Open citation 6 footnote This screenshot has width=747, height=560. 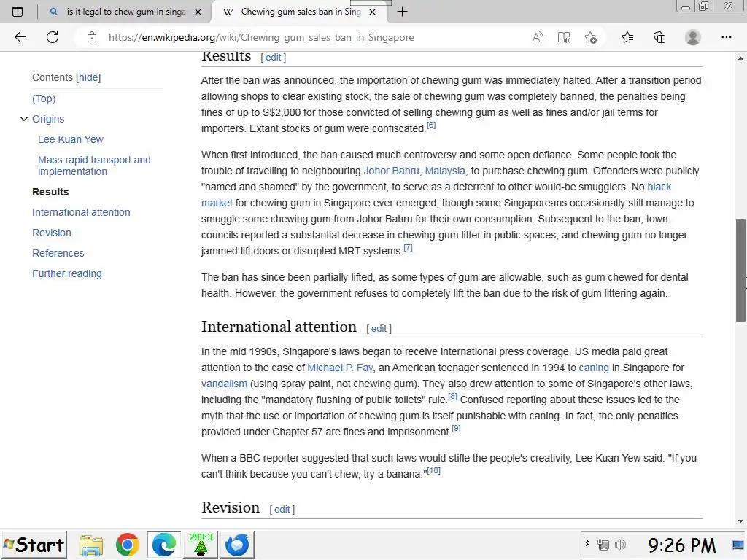click(431, 125)
